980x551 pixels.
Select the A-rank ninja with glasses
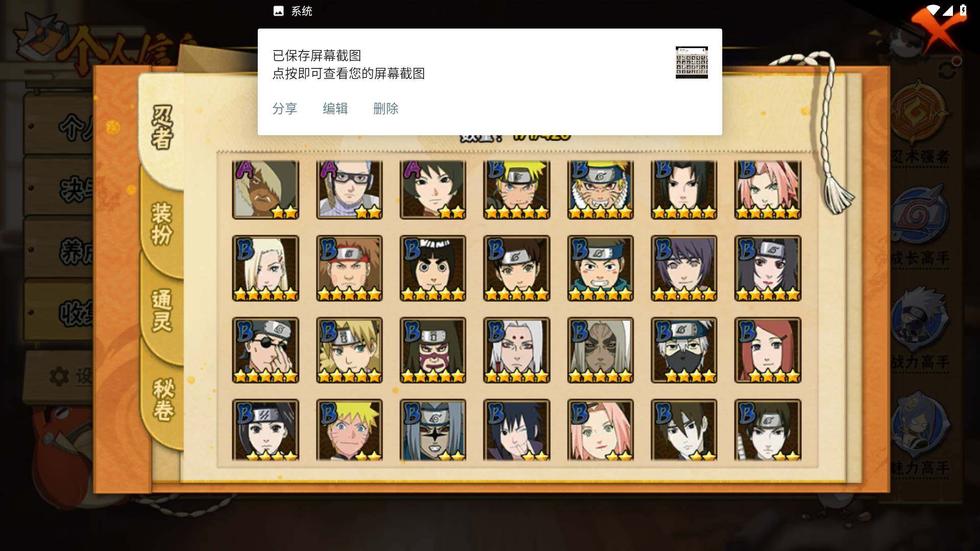point(349,190)
